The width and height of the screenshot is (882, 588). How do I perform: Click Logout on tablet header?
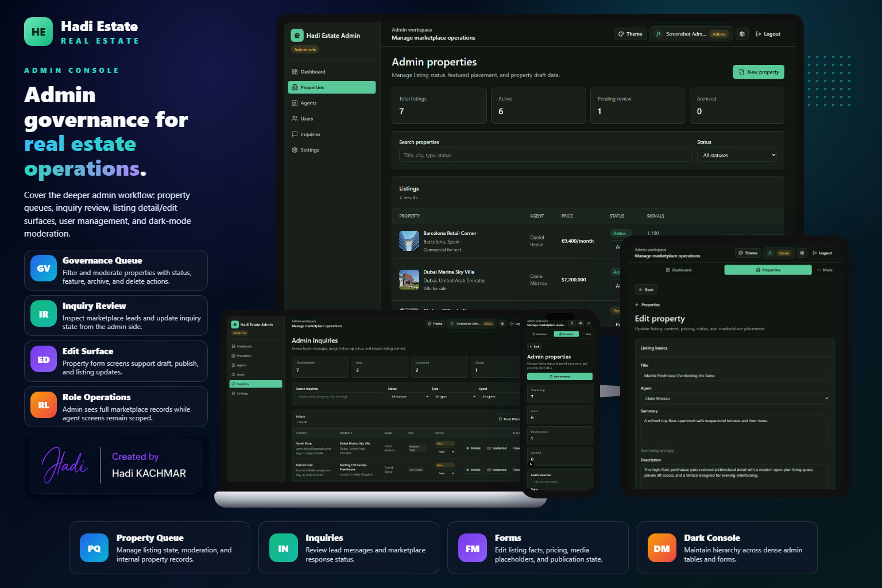click(822, 253)
